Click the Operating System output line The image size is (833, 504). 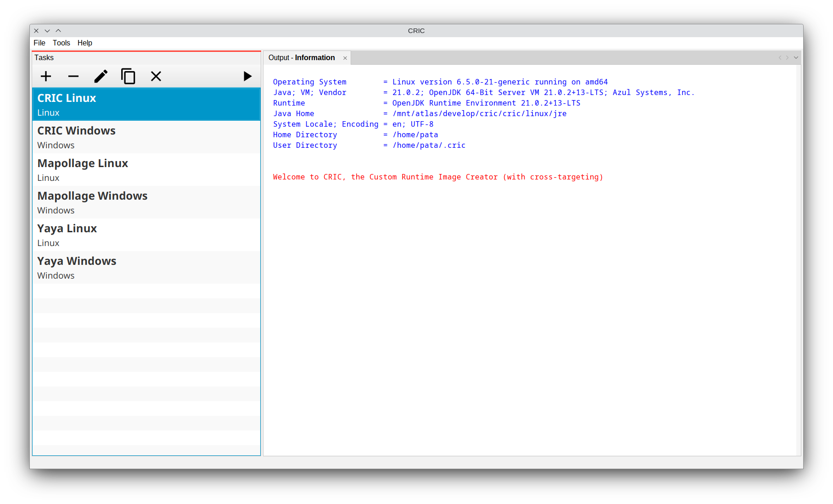(x=440, y=82)
